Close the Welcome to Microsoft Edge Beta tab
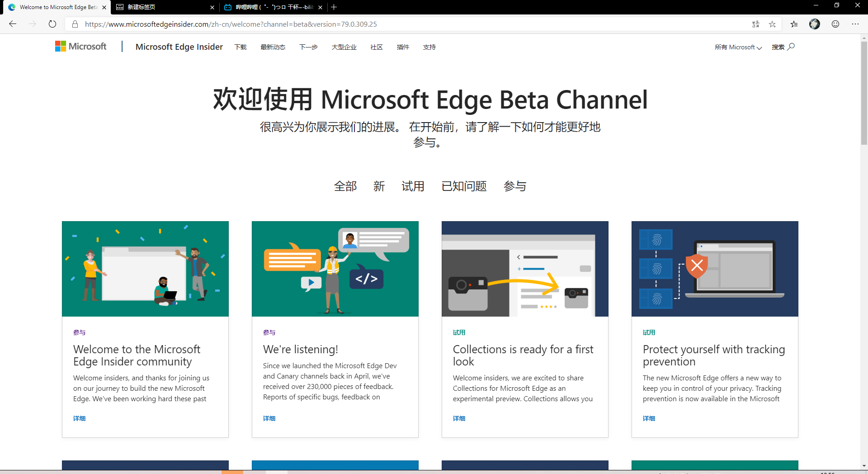868x474 pixels. (x=104, y=7)
